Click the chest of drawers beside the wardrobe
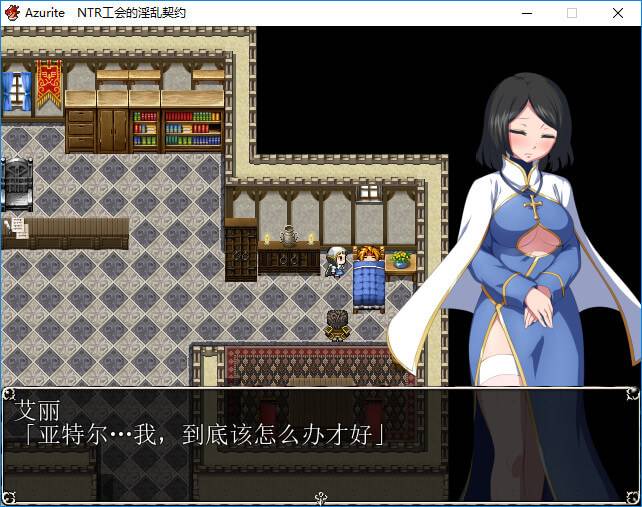This screenshot has width=642, height=507. [80, 129]
